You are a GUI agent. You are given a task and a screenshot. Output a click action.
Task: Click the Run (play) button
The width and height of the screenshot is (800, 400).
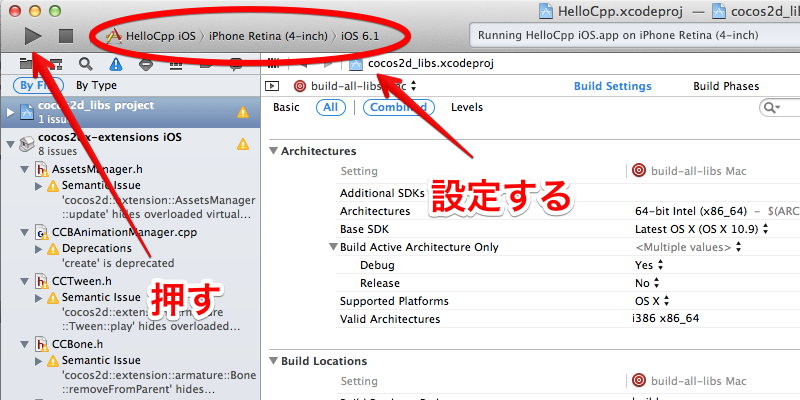click(33, 36)
